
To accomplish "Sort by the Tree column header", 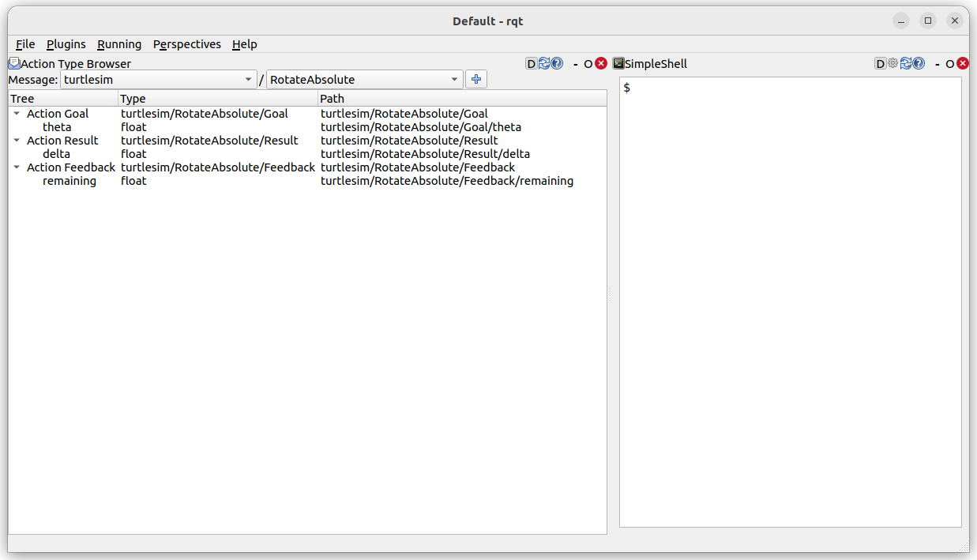I will (x=63, y=99).
